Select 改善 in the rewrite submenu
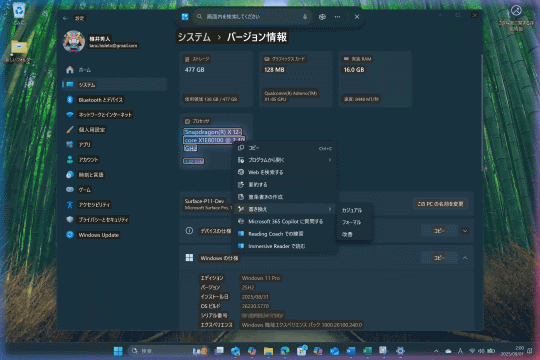This screenshot has width=540, height=360. (x=355, y=234)
